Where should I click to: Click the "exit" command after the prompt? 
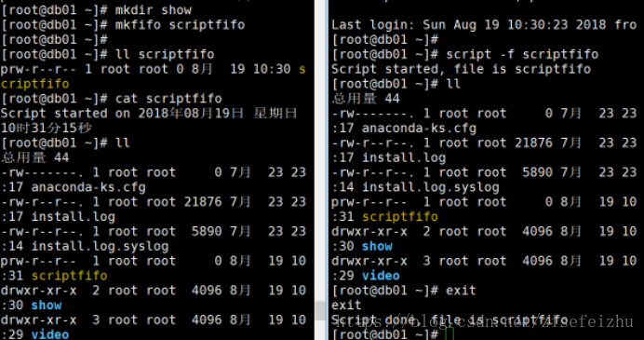pyautogui.click(x=461, y=291)
